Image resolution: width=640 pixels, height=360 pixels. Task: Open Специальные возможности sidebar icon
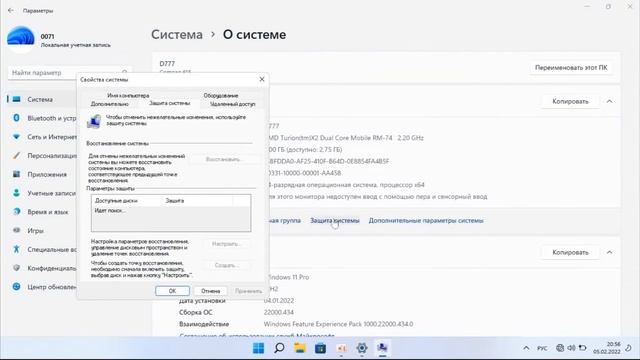16,249
